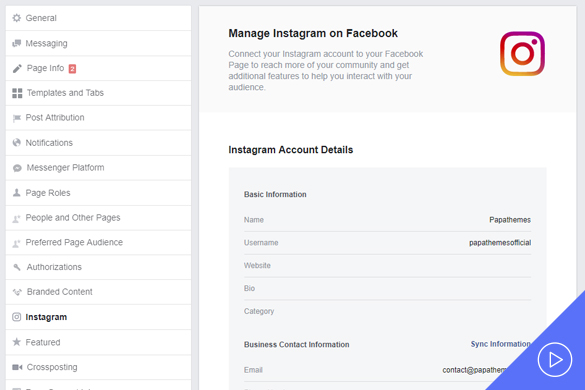Click the Name field label
585x390 pixels.
[254, 220]
